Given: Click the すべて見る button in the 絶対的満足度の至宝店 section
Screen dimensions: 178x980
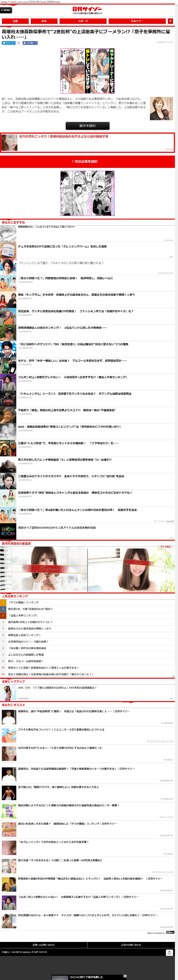Looking at the screenshot, I should [165, 546].
